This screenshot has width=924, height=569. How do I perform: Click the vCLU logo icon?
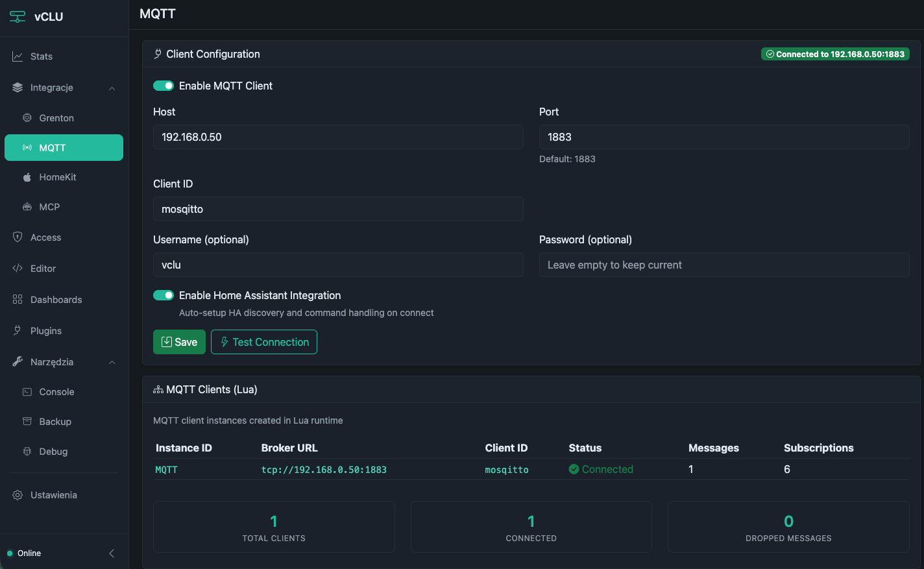18,16
